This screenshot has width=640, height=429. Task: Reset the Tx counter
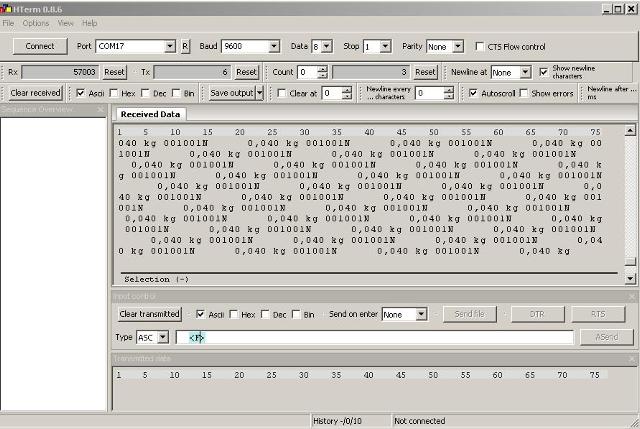click(x=246, y=72)
